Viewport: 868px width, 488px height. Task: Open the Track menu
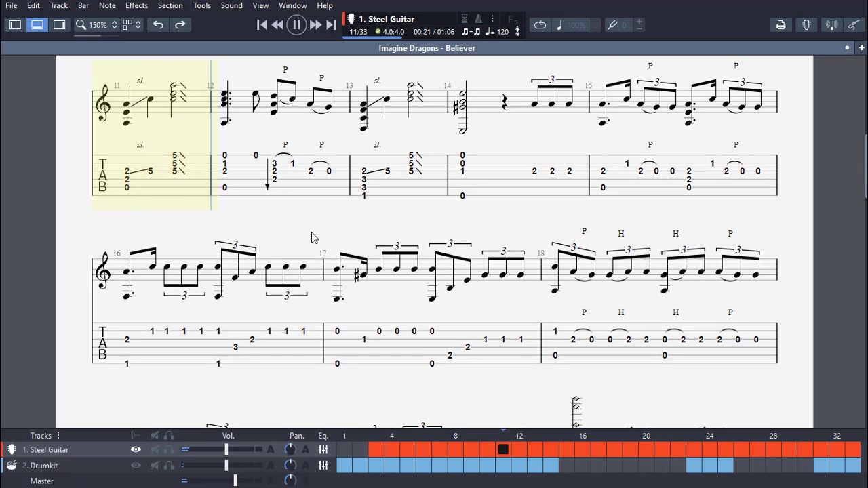coord(59,5)
